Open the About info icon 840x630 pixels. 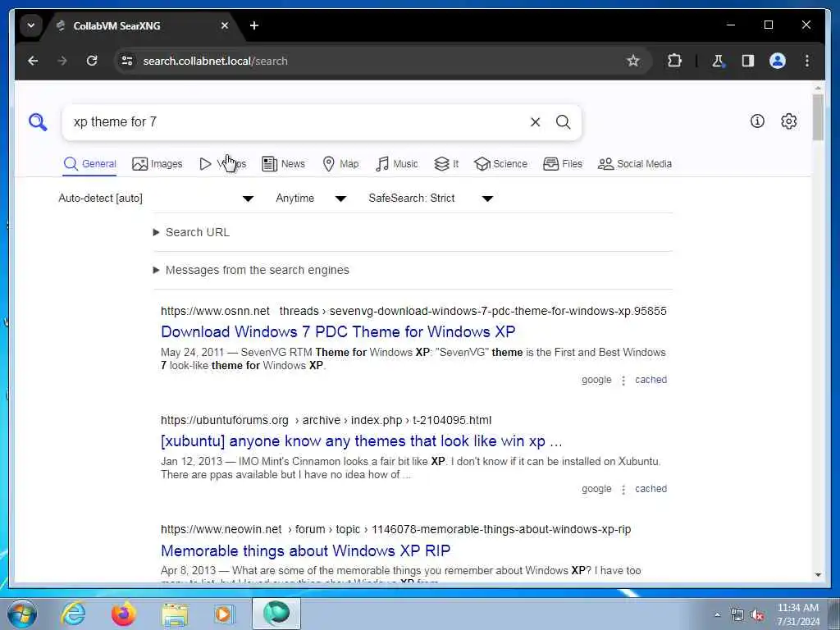pyautogui.click(x=757, y=121)
